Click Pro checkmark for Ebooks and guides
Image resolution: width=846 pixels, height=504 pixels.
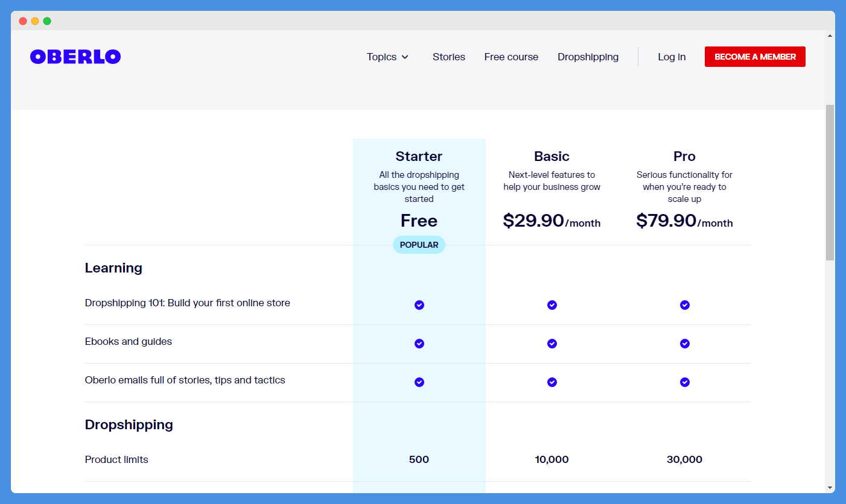[x=685, y=344]
